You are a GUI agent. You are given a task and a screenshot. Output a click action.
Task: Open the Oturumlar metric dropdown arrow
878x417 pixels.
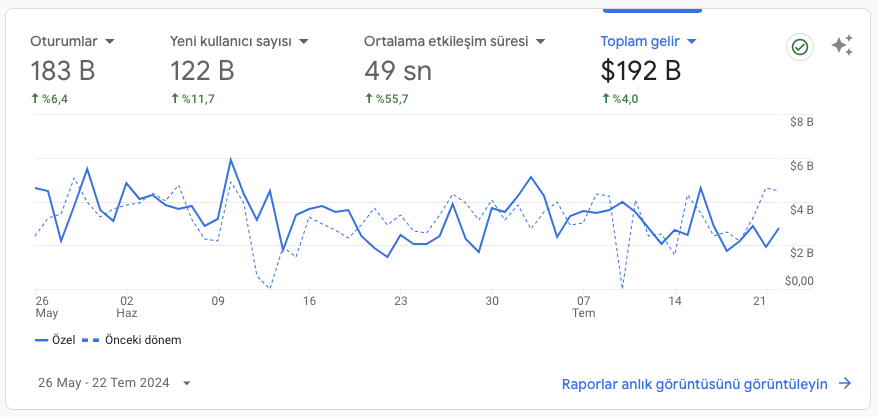(x=110, y=42)
